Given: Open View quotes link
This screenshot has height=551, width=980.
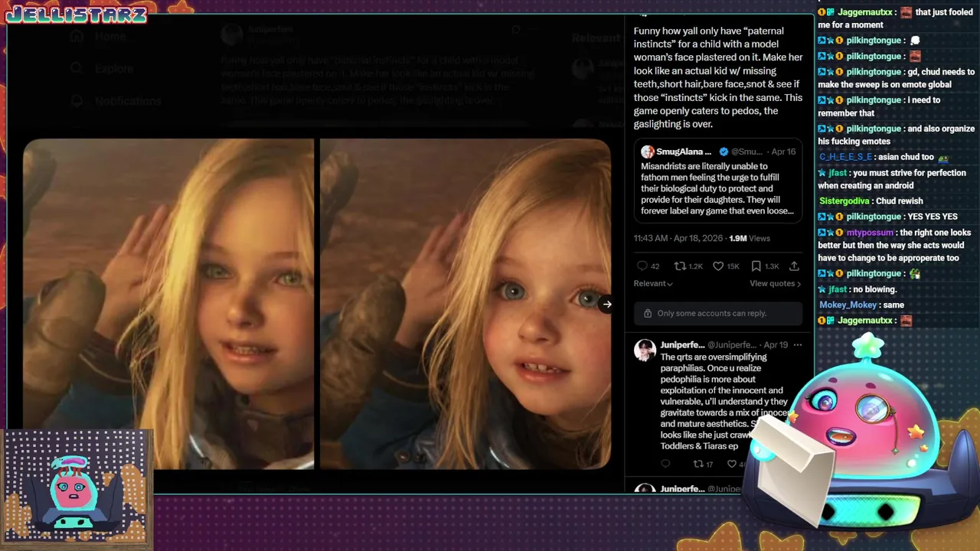Looking at the screenshot, I should [775, 283].
